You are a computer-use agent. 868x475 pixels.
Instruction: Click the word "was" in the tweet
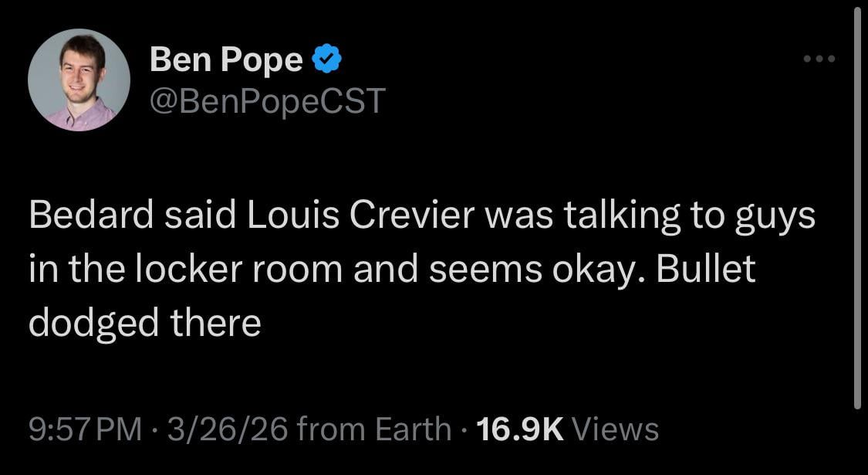pyautogui.click(x=519, y=216)
